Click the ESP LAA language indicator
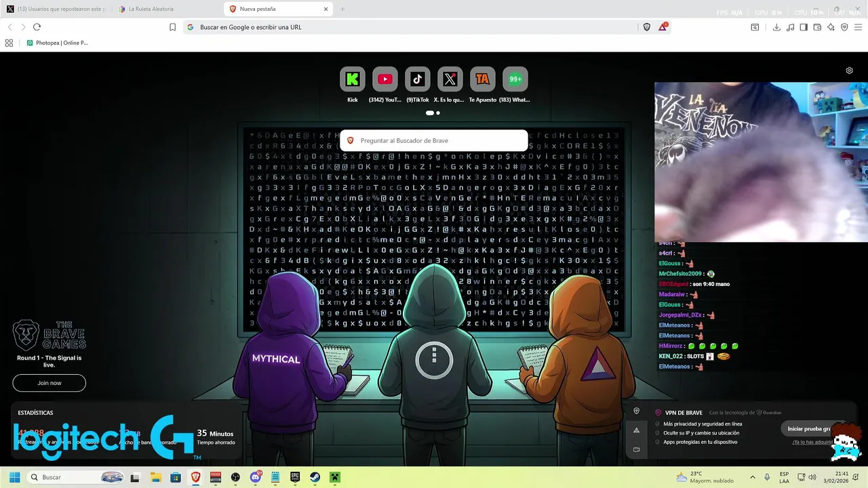Screen dimensions: 868x488 tap(784, 477)
